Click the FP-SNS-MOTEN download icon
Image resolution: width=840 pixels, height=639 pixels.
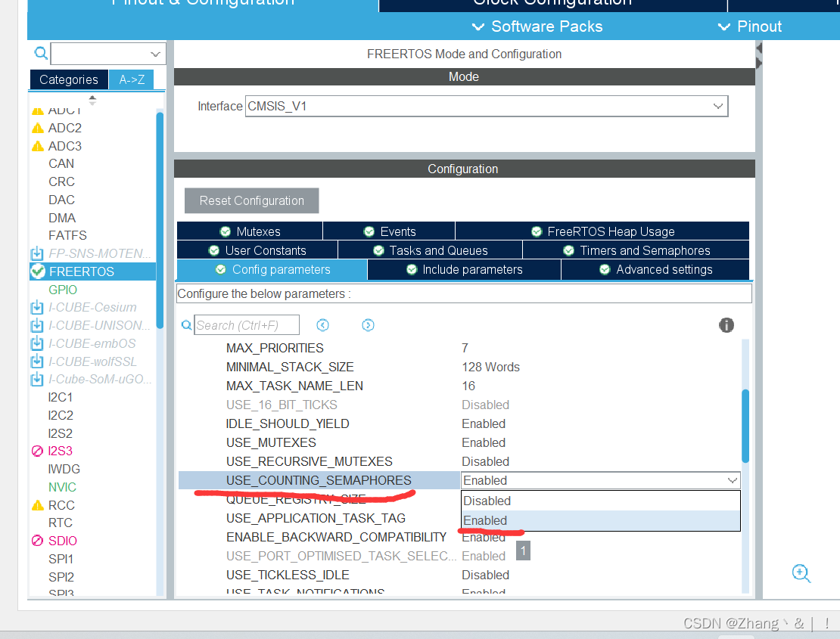click(x=37, y=253)
